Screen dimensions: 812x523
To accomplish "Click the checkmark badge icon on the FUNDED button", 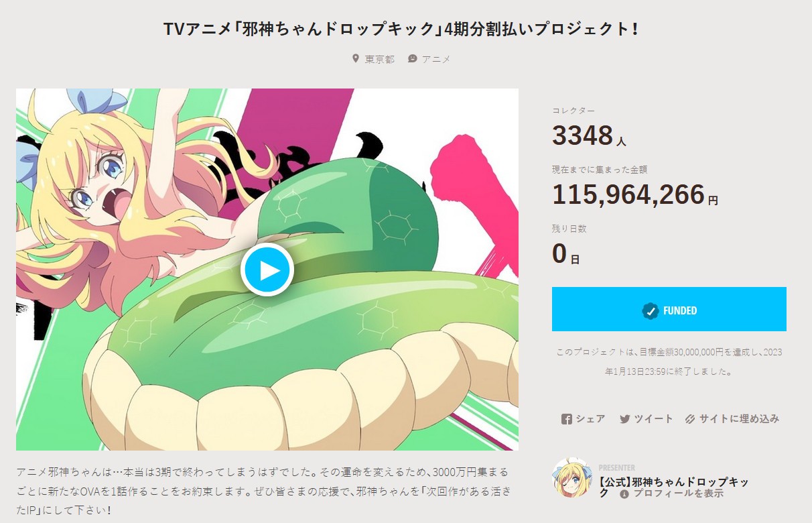I will [650, 310].
